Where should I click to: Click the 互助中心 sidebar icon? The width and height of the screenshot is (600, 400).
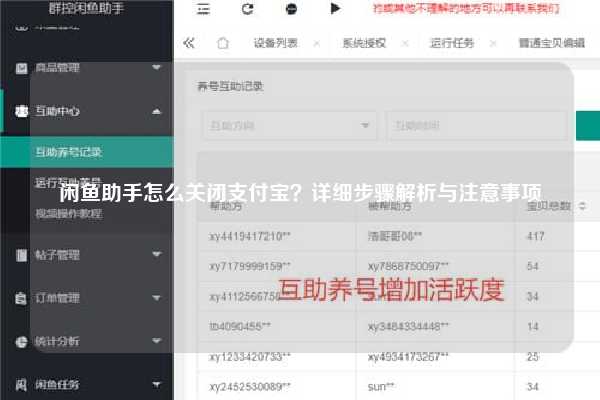pos(21,111)
